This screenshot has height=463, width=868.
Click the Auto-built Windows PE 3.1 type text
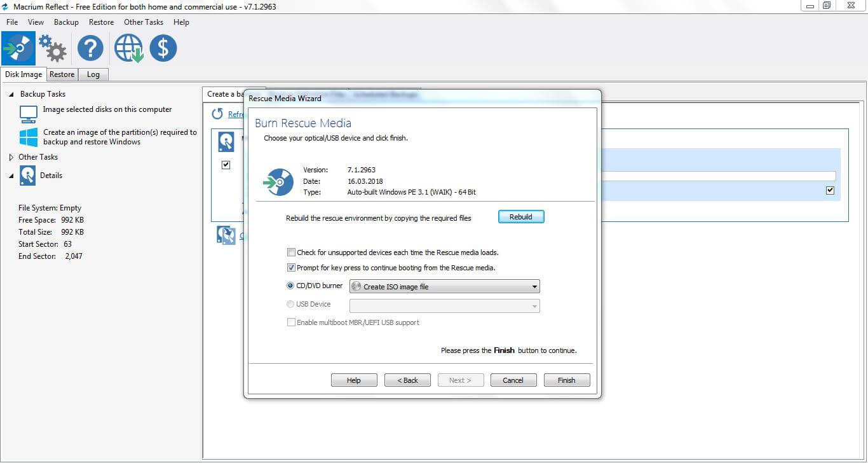click(x=412, y=192)
